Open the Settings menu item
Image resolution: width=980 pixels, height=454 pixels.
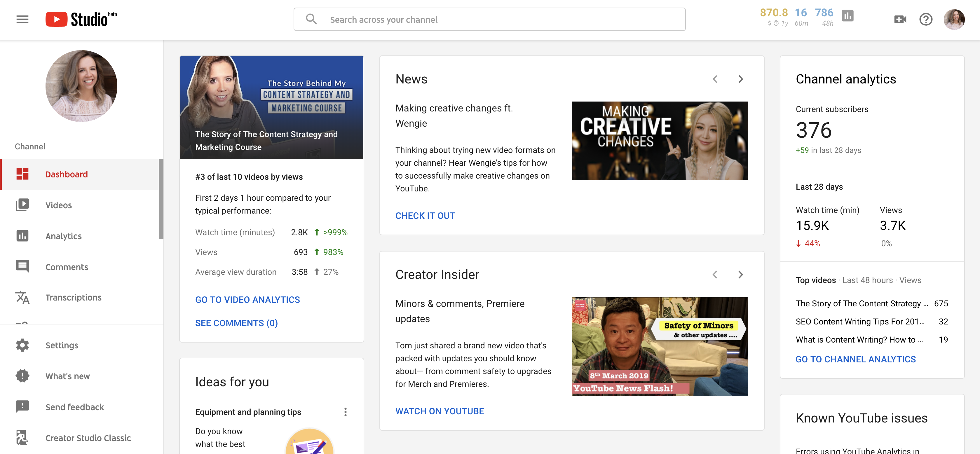coord(81,345)
